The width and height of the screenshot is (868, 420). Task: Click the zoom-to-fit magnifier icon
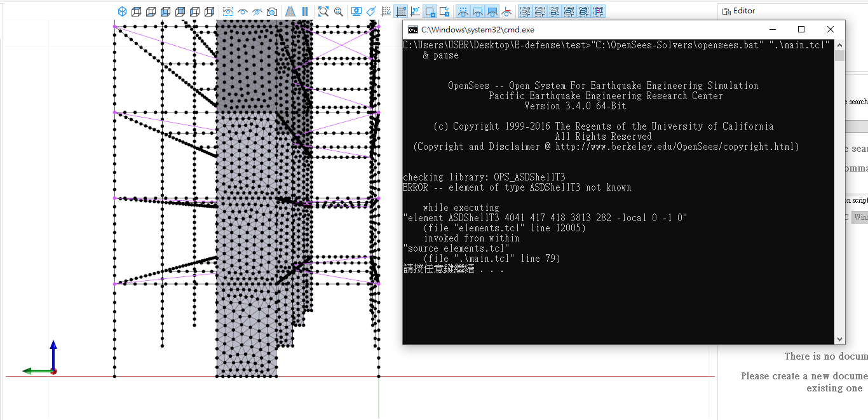click(x=323, y=11)
